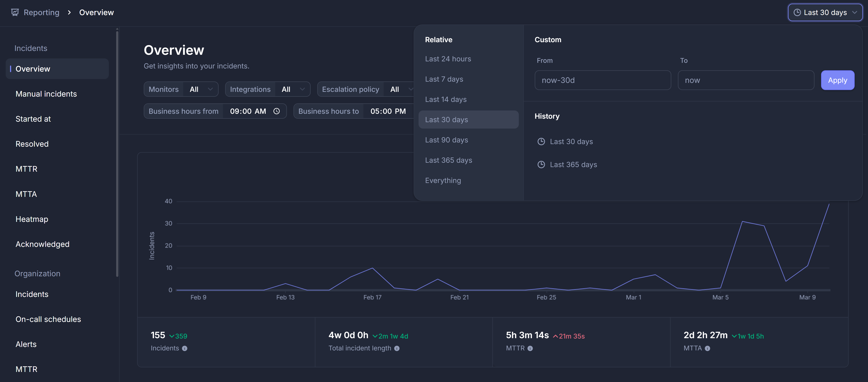Viewport: 868px width, 382px height.
Task: Select Last 7 days relative range
Action: point(444,79)
